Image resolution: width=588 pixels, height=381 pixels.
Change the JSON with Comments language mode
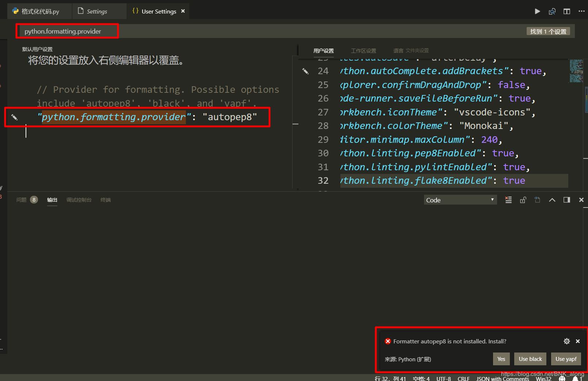(x=502, y=378)
